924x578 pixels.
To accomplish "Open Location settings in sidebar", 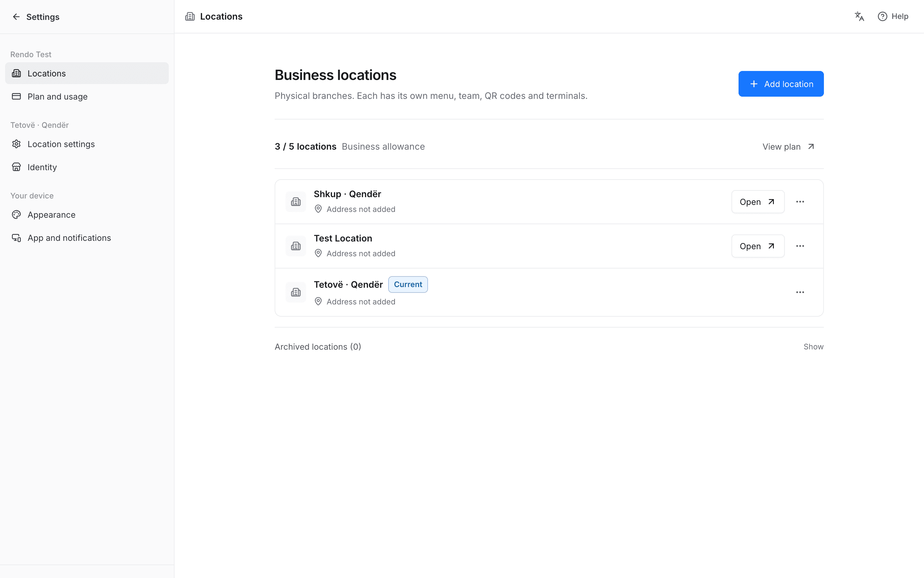I will [87, 144].
